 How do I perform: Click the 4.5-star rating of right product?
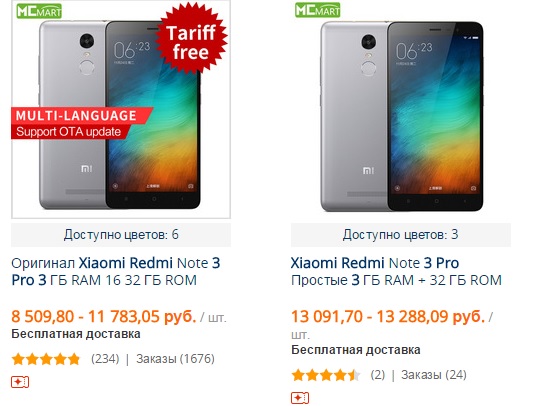[x=326, y=375]
